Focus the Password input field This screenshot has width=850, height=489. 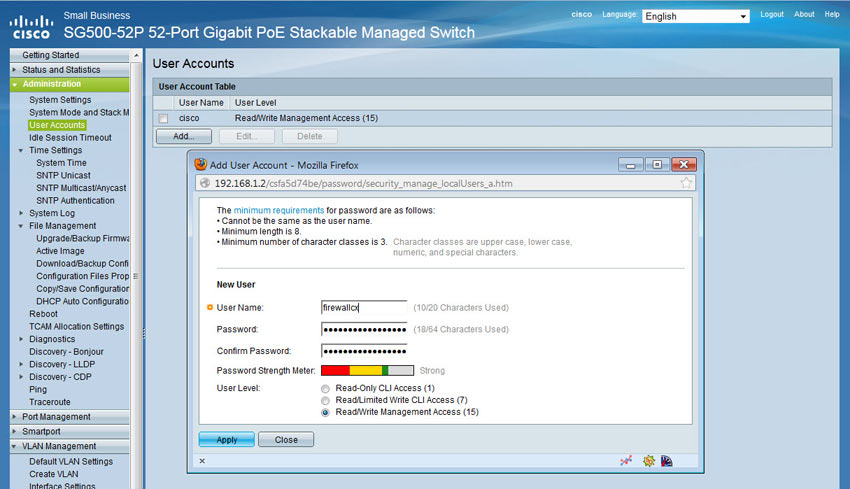click(x=364, y=329)
